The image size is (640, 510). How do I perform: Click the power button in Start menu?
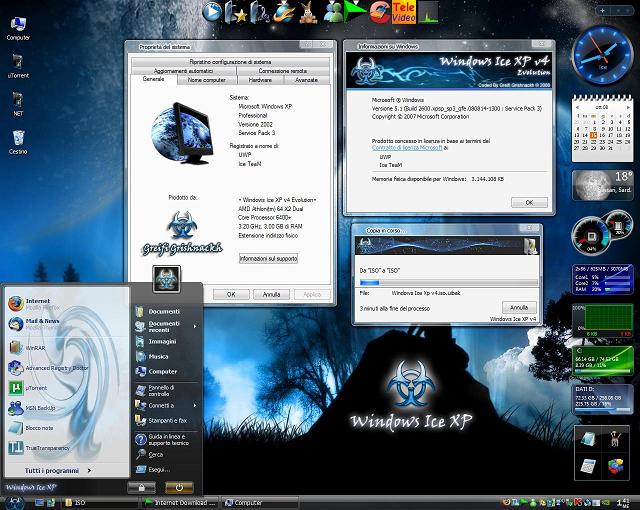tap(179, 486)
